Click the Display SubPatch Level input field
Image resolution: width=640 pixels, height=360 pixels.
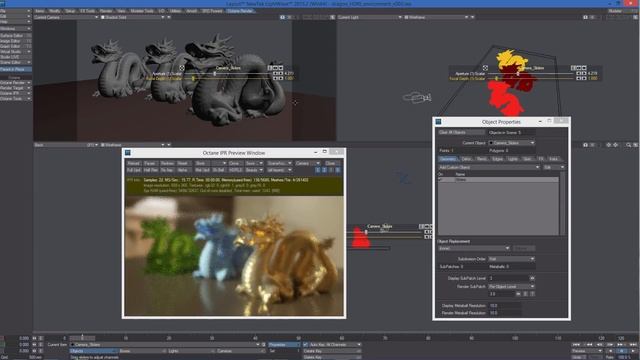(x=509, y=278)
